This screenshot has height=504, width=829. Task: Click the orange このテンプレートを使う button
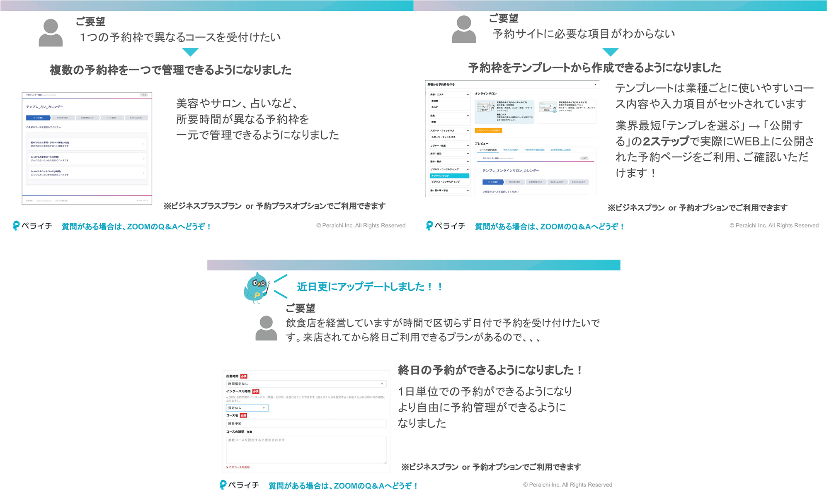[x=488, y=130]
